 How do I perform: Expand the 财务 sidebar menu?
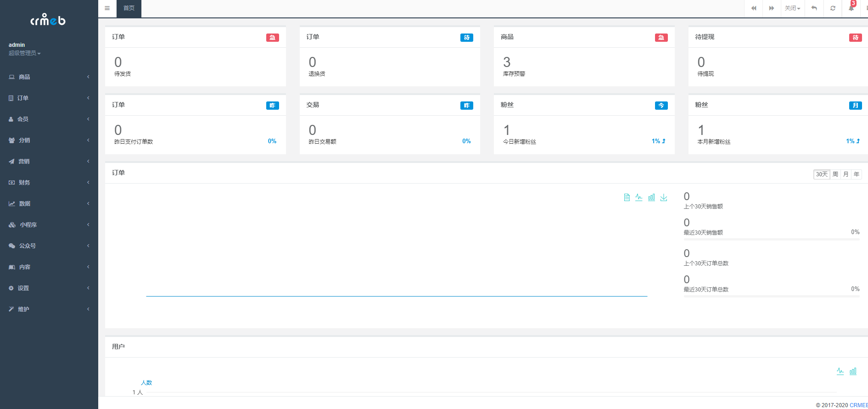coord(49,183)
